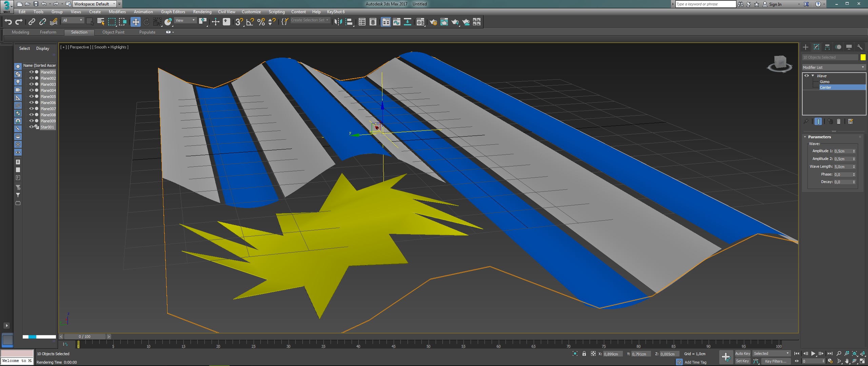Switch to the Object Paint ribbon tab
Viewport: 868px width, 366px height.
click(x=113, y=32)
